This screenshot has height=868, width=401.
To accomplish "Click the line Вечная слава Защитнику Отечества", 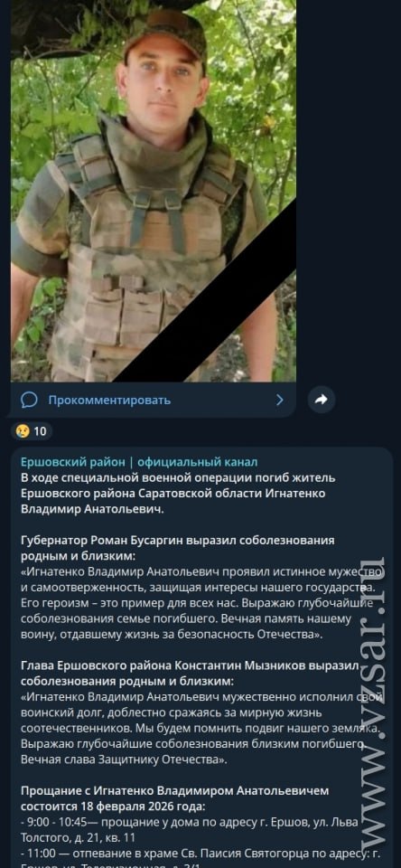I will 125,760.
